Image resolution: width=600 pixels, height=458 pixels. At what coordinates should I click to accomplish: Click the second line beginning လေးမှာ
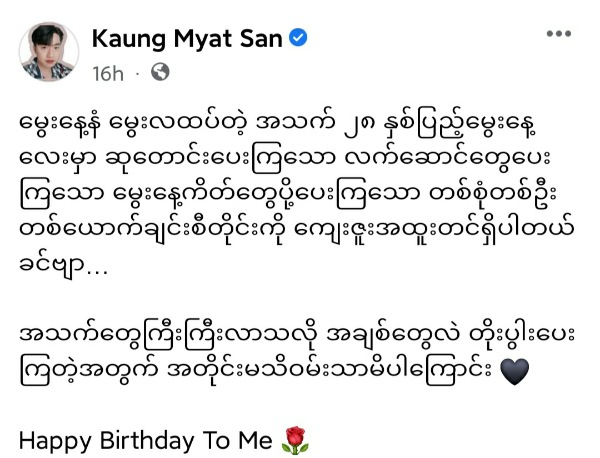coord(285,160)
